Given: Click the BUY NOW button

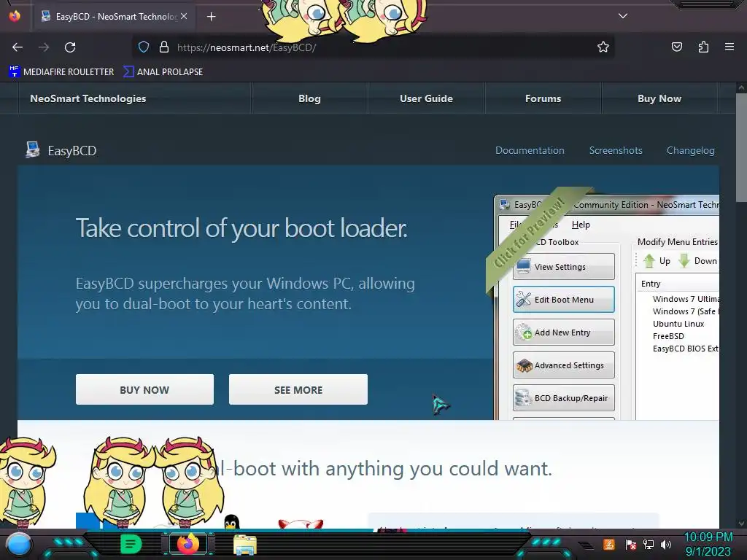Looking at the screenshot, I should (x=144, y=389).
